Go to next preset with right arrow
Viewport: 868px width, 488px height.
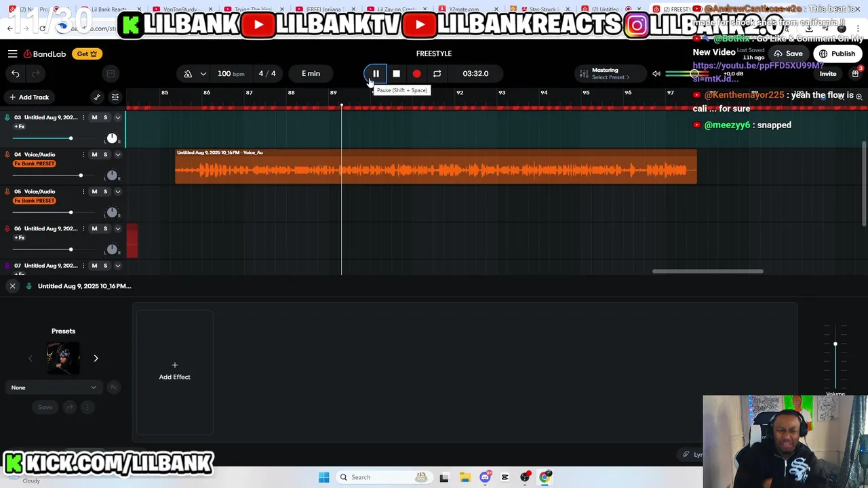click(96, 358)
